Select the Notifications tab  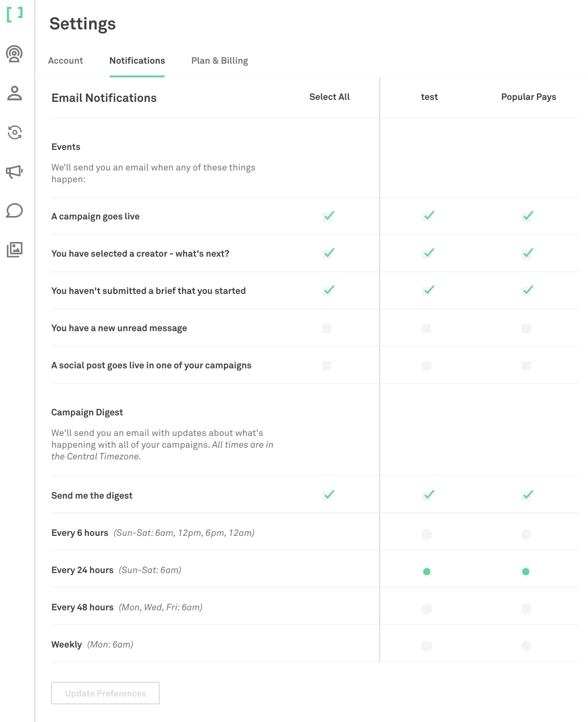point(137,61)
